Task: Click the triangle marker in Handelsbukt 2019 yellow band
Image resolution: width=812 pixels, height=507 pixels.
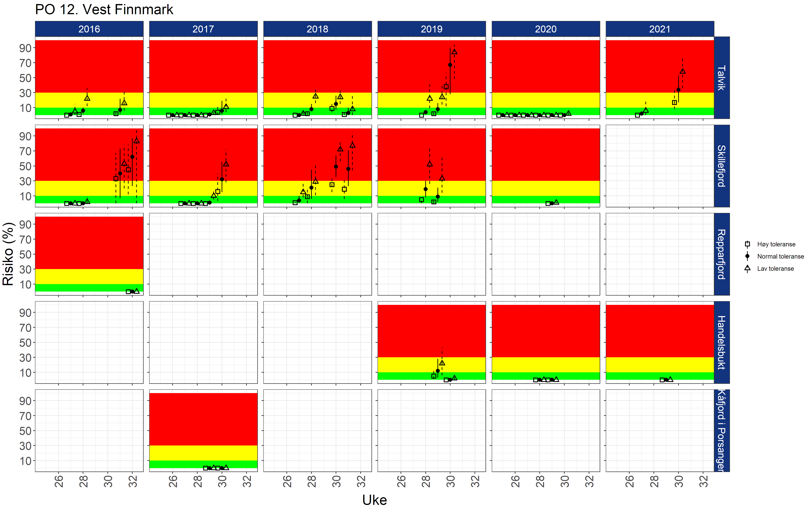Action: tap(442, 363)
